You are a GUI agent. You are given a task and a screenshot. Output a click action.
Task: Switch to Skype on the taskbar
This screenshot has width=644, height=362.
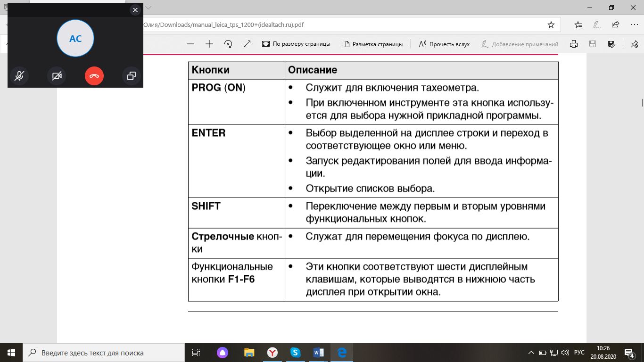click(296, 353)
